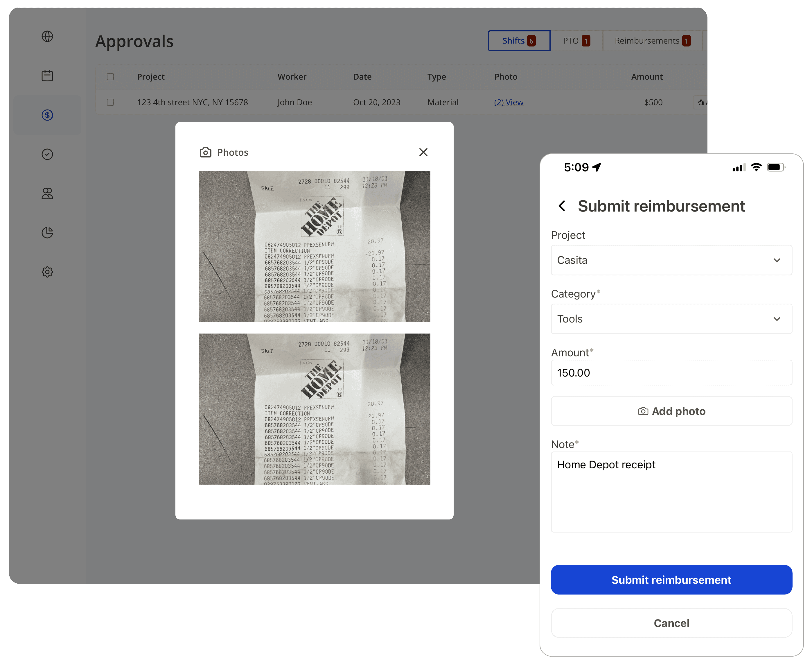
Task: Go back with left chevron arrow
Action: point(562,206)
